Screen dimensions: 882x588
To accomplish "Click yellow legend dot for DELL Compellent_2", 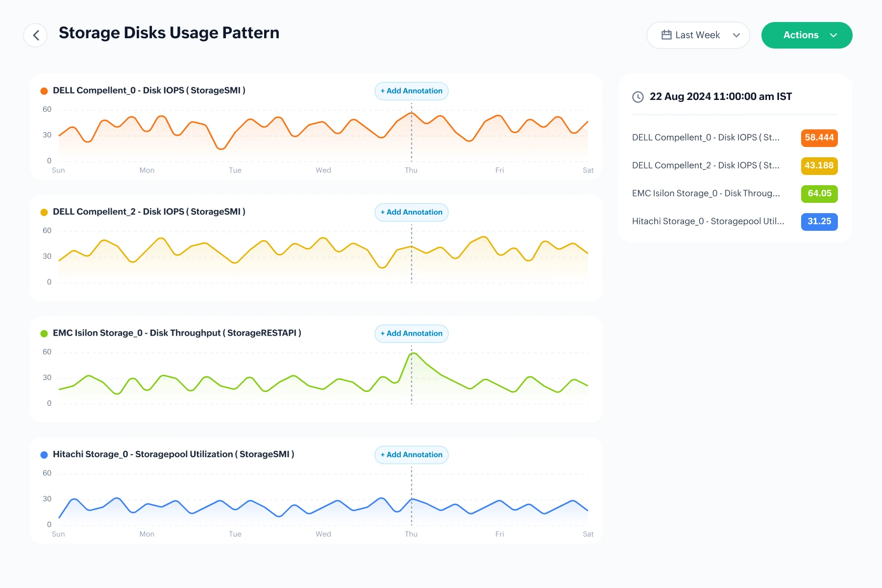I will [44, 212].
